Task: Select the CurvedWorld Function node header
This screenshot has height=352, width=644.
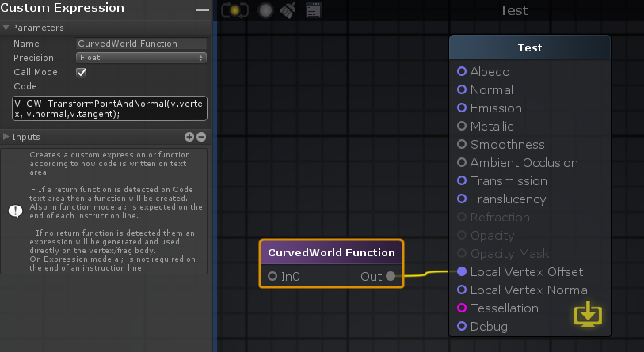Action: [331, 252]
